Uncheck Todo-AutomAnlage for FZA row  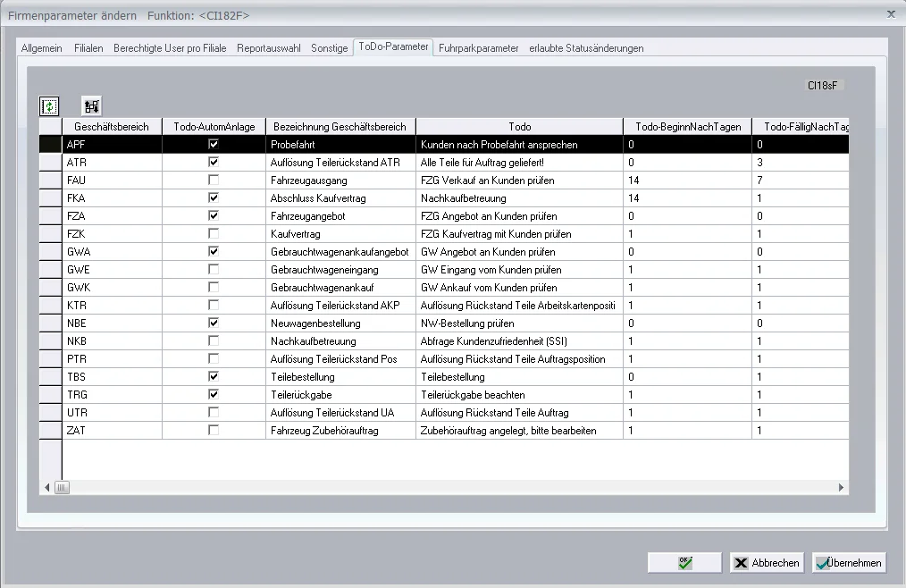click(x=214, y=215)
